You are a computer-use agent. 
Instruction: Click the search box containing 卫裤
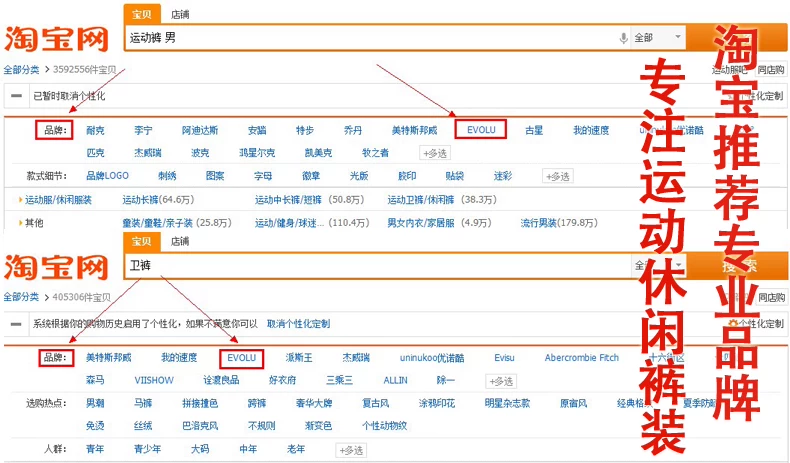pos(378,266)
